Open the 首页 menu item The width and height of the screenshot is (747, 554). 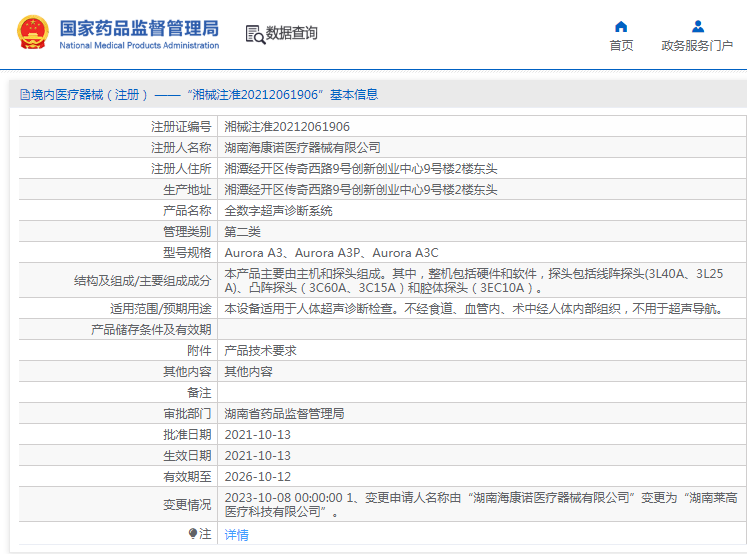point(621,46)
